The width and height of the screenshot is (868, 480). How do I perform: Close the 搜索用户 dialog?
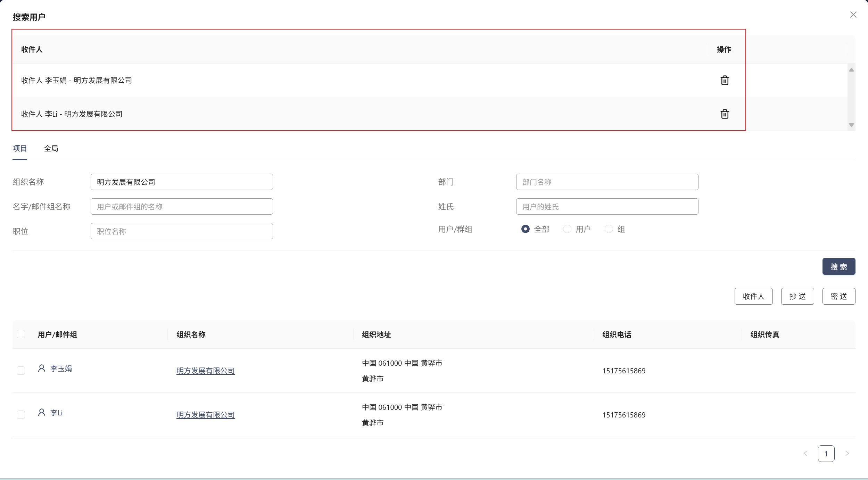click(x=853, y=15)
